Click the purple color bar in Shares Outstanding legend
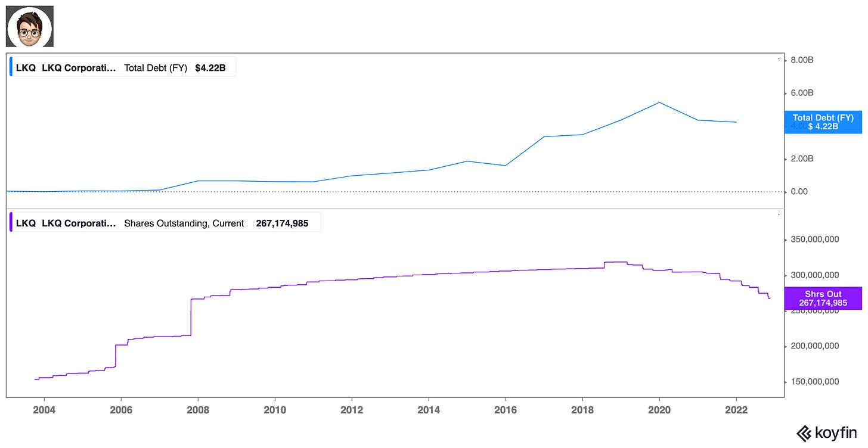The height and width of the screenshot is (448, 868). (x=11, y=223)
